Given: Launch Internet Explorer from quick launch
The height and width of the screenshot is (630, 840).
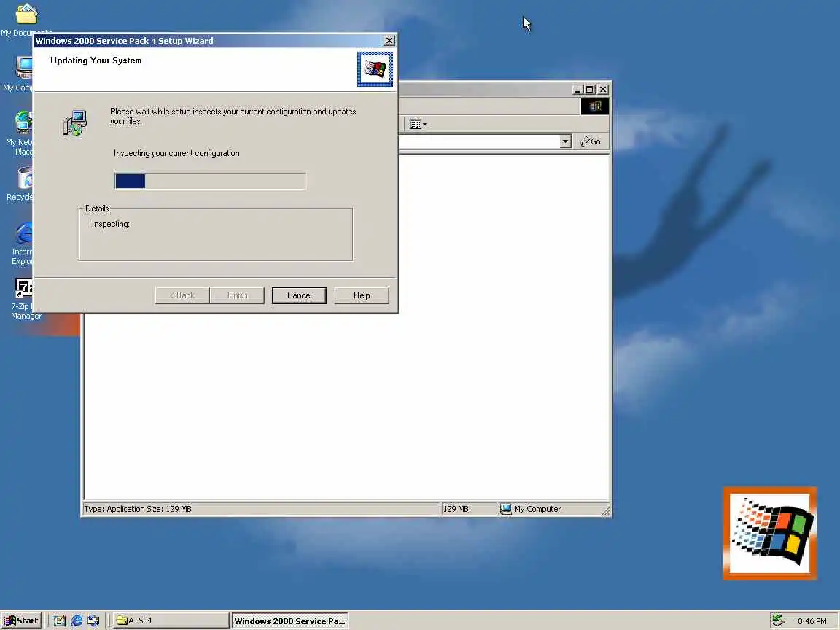Looking at the screenshot, I should point(77,621).
